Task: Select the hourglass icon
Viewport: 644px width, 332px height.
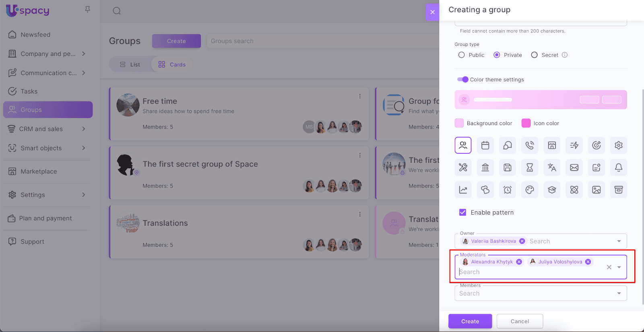Action: (x=530, y=167)
